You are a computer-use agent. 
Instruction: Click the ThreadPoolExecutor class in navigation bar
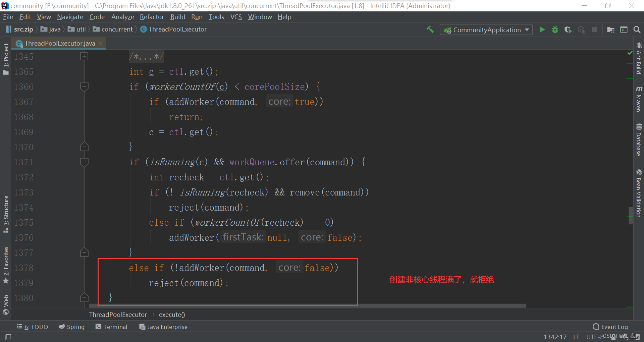pyautogui.click(x=173, y=30)
